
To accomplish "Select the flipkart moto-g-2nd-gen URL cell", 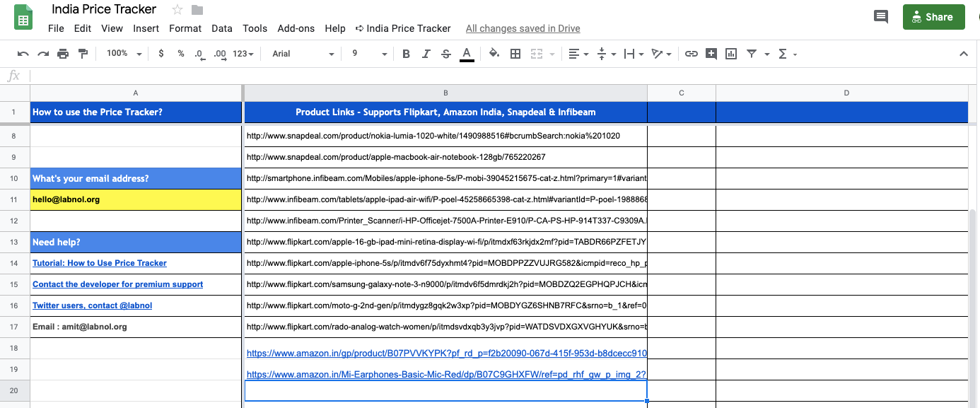I will 445,305.
